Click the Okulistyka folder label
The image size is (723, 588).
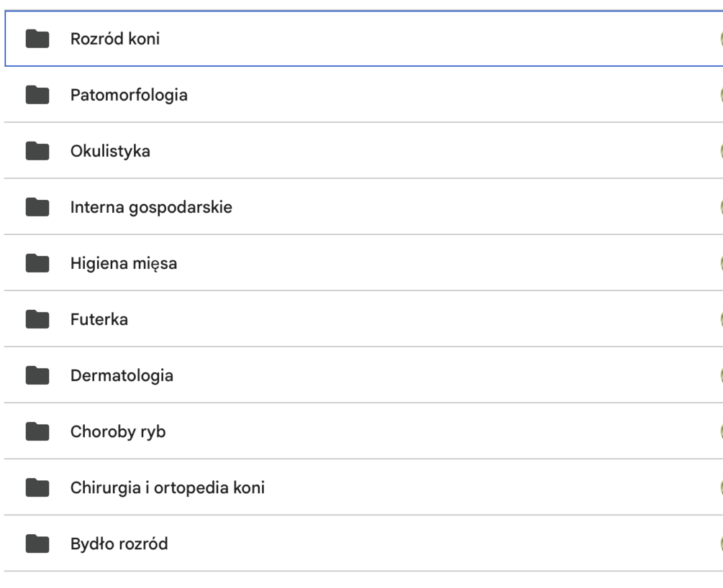tap(110, 151)
